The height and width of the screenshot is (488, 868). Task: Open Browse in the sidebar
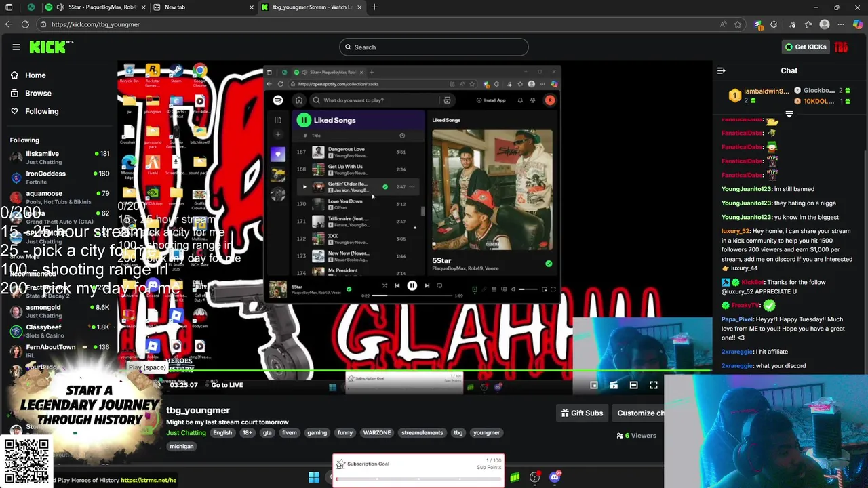(38, 93)
